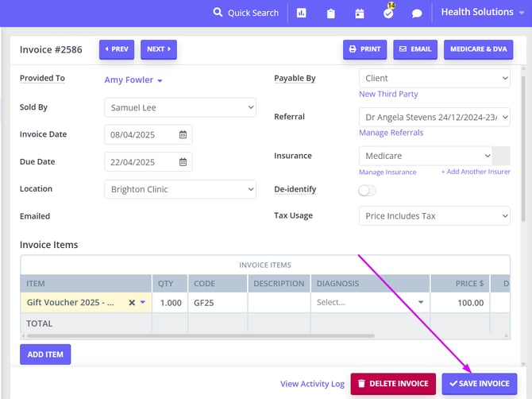This screenshot has width=532, height=399.
Task: Remove Gift Voucher item with the X icon
Action: click(132, 303)
